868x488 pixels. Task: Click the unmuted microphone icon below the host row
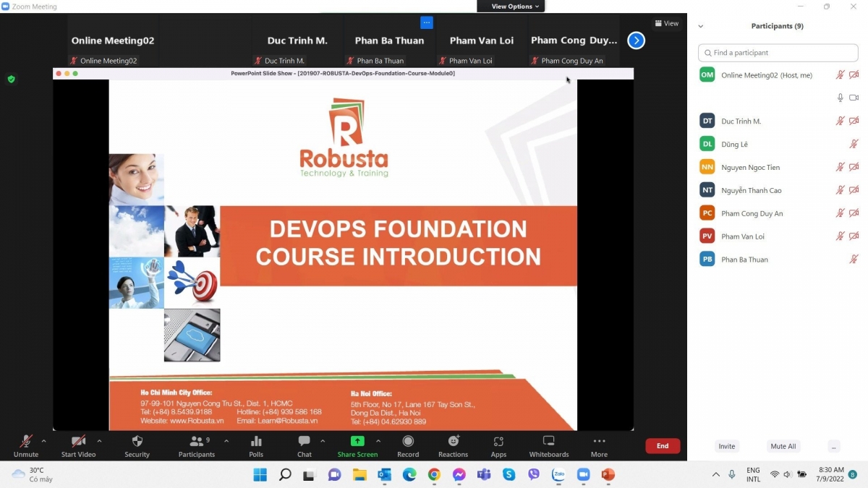(x=841, y=98)
